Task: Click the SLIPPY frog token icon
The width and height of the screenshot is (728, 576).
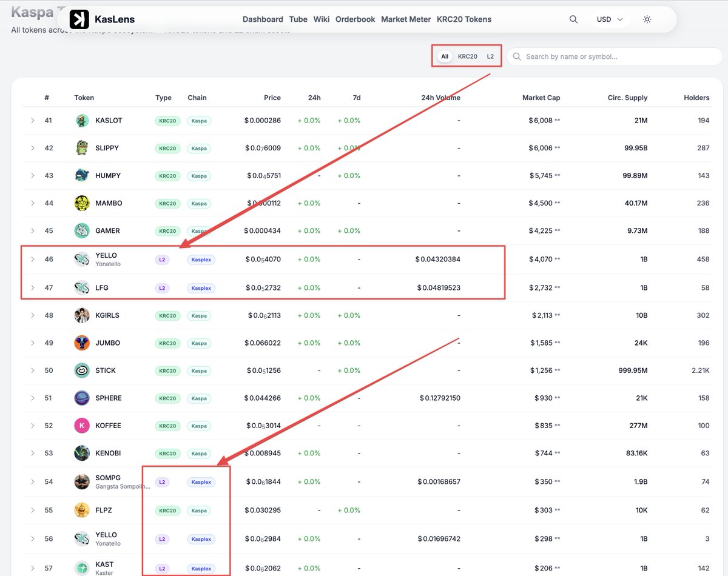Action: tap(82, 148)
